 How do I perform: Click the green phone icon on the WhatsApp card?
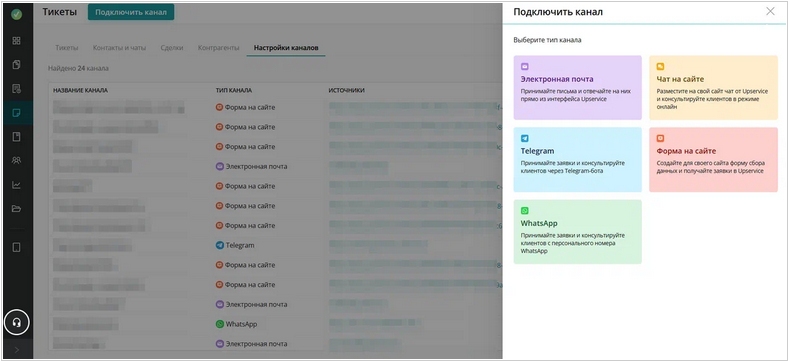525,211
